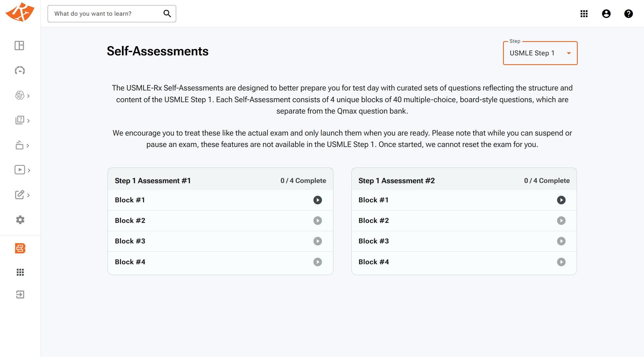Click the logout icon in sidebar
The height and width of the screenshot is (357, 644).
point(20,295)
